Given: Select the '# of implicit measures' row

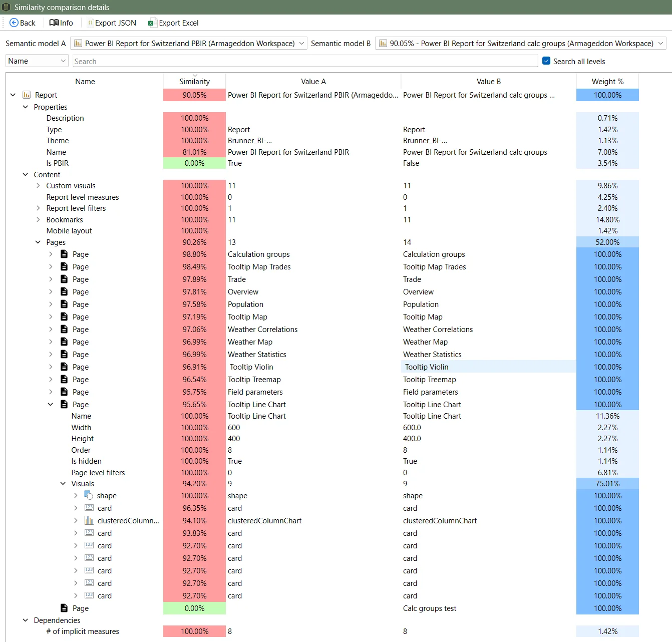Looking at the screenshot, I should [x=322, y=631].
